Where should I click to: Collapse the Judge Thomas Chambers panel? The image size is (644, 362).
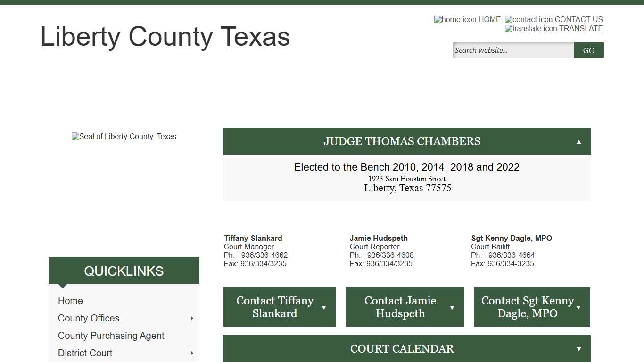[x=578, y=141]
